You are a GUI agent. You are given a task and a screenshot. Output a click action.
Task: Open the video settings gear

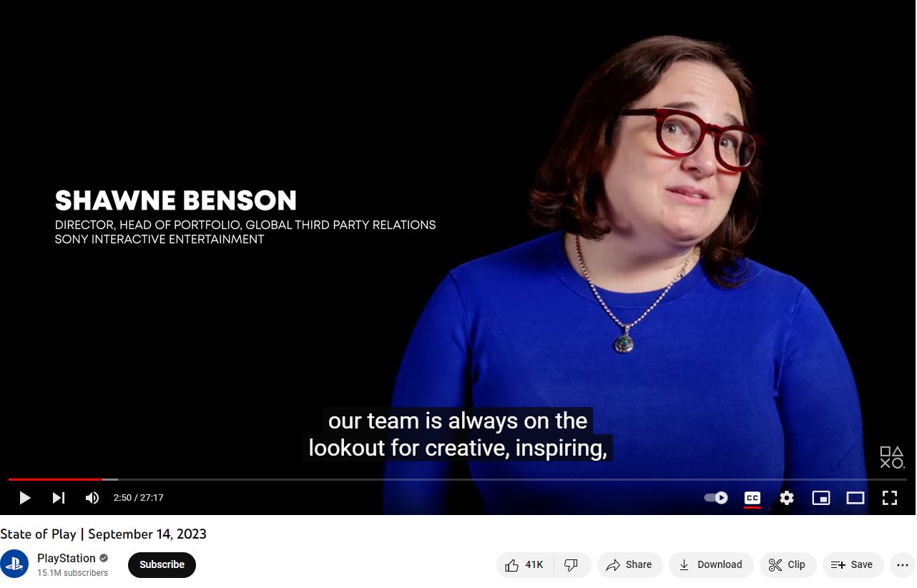pyautogui.click(x=787, y=498)
